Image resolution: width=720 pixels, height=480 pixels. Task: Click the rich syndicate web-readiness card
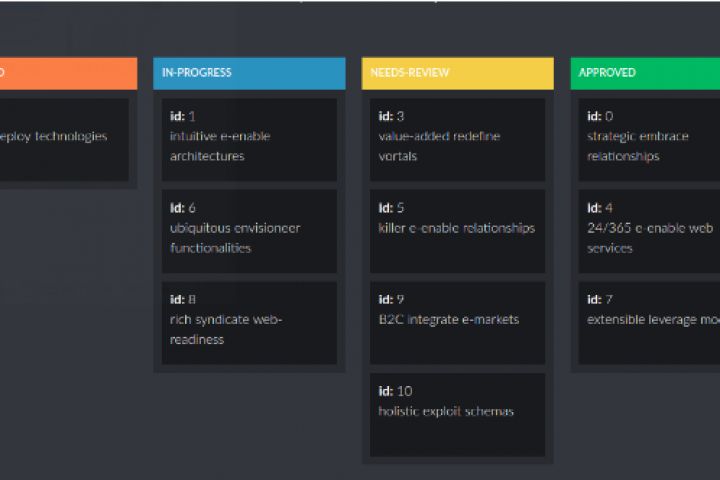point(248,323)
